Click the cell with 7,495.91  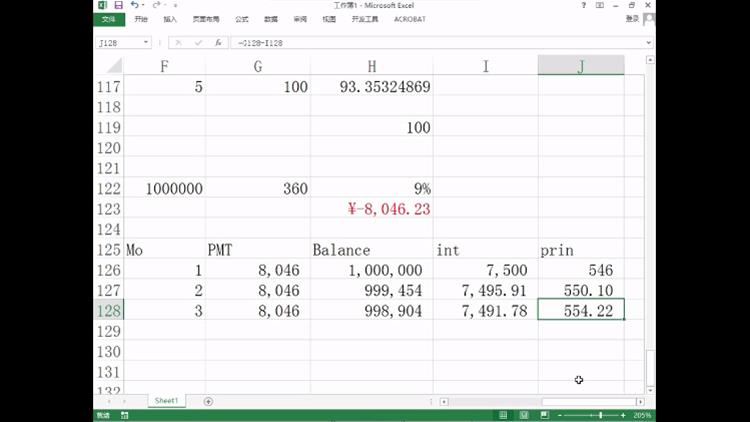(485, 290)
